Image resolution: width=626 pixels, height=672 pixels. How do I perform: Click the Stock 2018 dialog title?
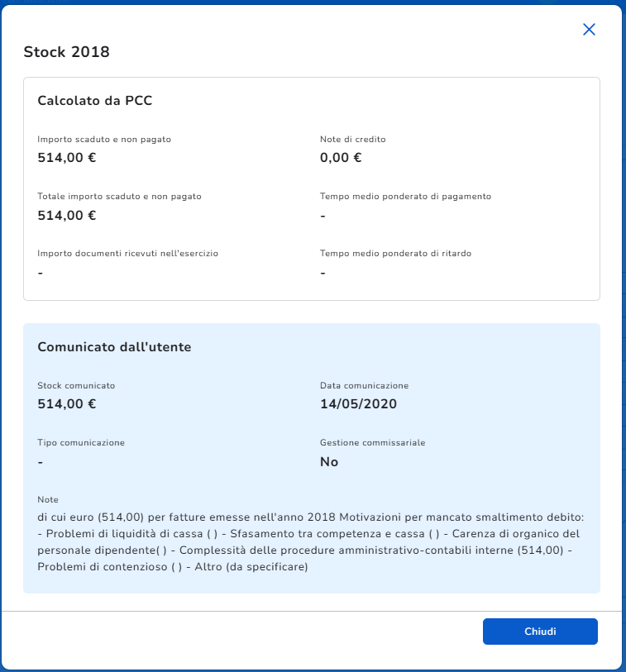point(66,52)
